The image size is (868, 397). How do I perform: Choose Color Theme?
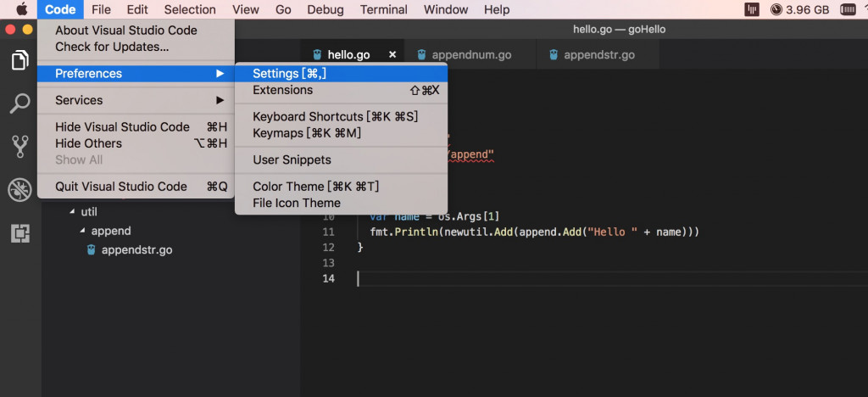(x=341, y=187)
